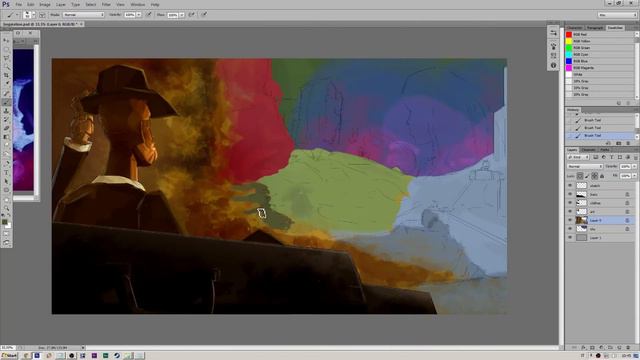Select the Clone Stamp tool
The image size is (640, 360).
(x=6, y=111)
